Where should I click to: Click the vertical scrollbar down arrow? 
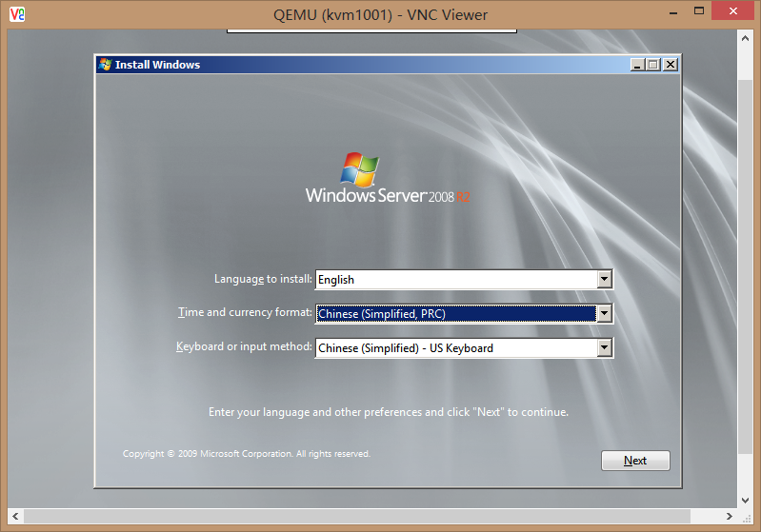tap(745, 500)
